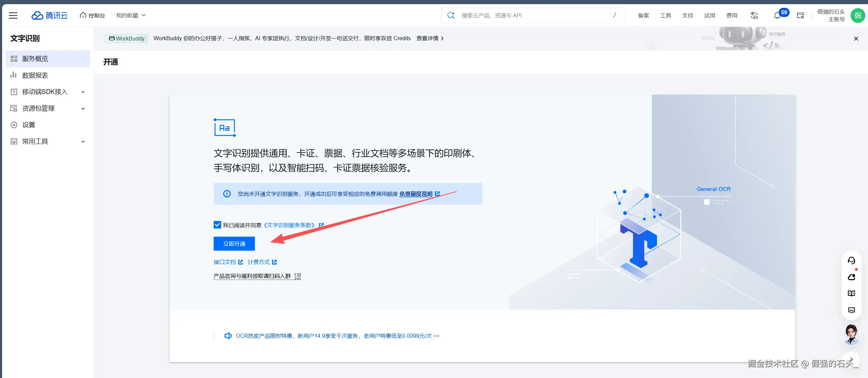Select 服务概览 in the sidebar
The height and width of the screenshot is (378, 868).
pyautogui.click(x=48, y=59)
